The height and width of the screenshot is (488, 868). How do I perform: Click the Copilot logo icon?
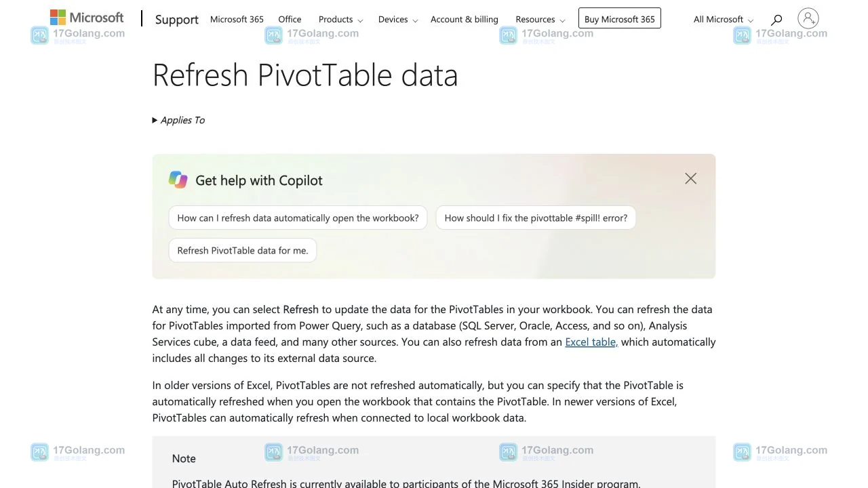(x=178, y=180)
